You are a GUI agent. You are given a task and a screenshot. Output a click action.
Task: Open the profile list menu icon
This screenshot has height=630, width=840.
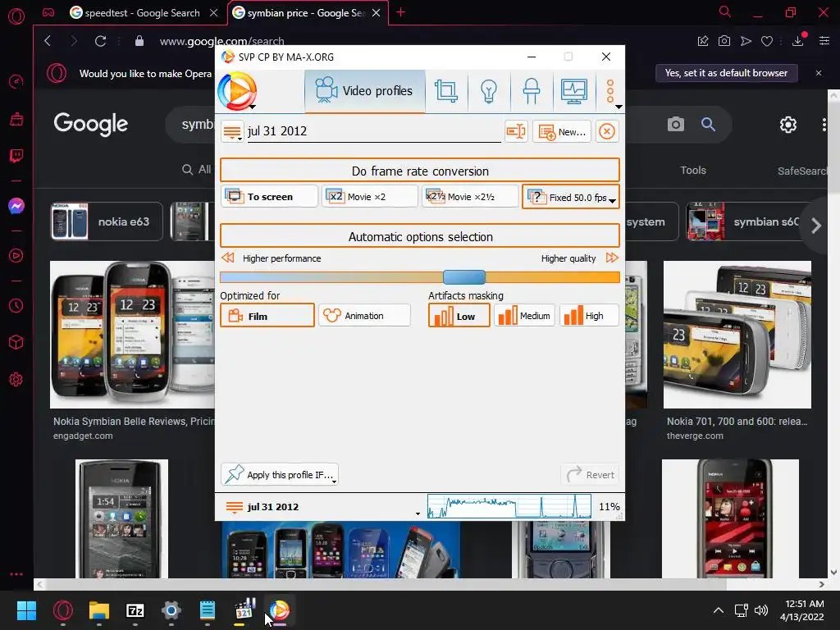point(232,131)
